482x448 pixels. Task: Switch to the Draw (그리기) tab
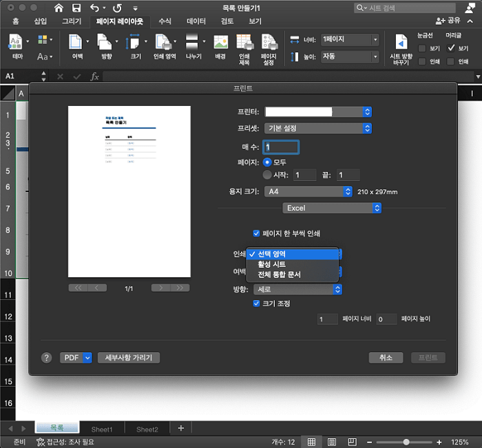(72, 21)
